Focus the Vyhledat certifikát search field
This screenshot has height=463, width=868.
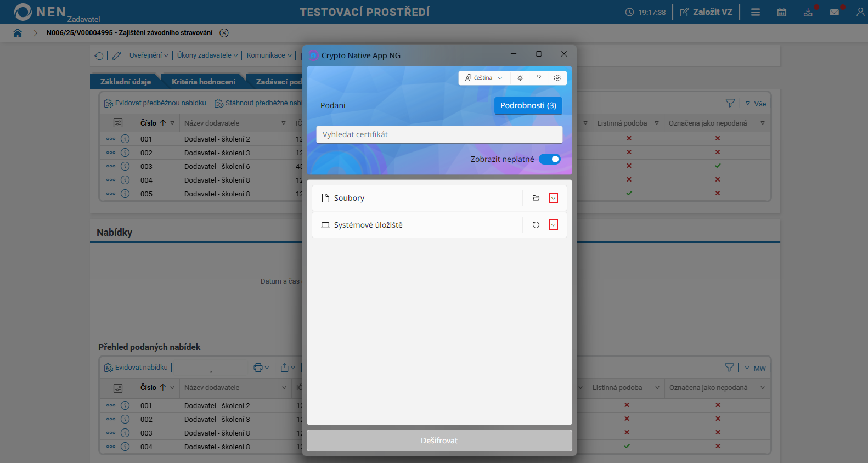tap(439, 134)
